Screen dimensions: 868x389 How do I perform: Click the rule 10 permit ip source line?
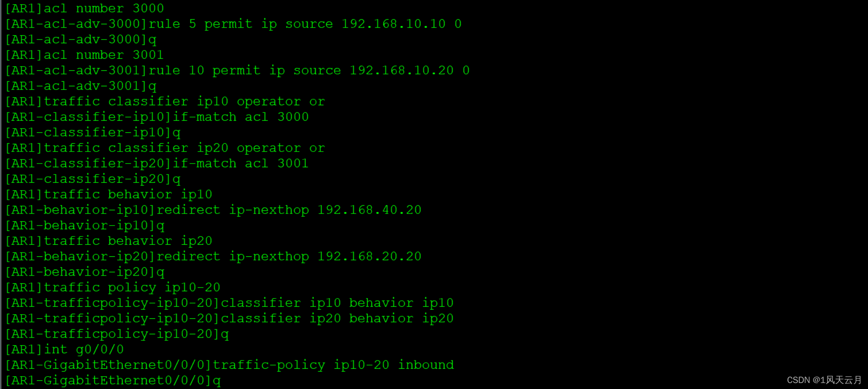[237, 70]
